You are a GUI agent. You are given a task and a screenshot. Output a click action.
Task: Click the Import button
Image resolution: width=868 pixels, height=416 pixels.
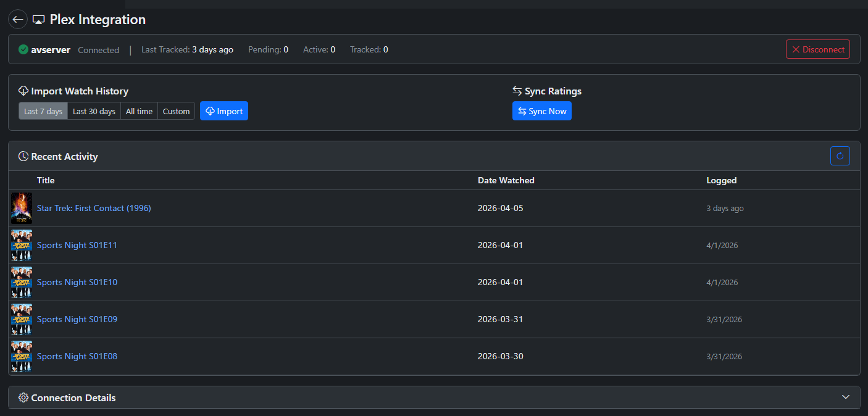pyautogui.click(x=223, y=111)
